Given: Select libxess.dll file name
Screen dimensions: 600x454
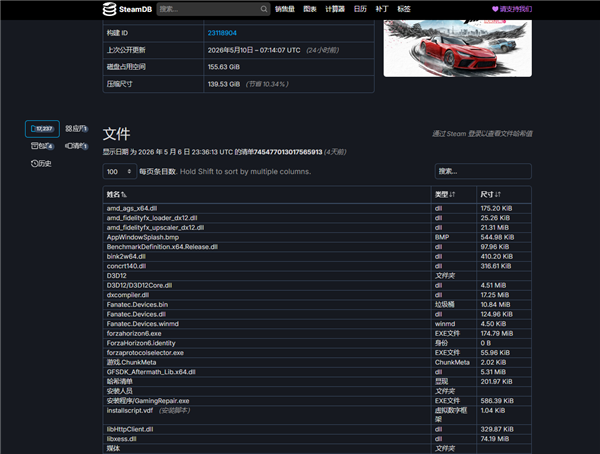Looking at the screenshot, I should point(122,439).
